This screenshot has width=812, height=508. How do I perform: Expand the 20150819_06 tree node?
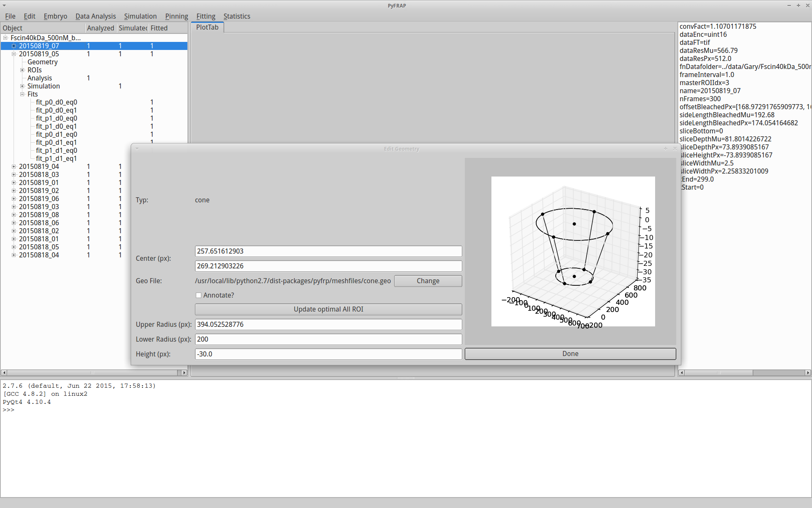14,199
